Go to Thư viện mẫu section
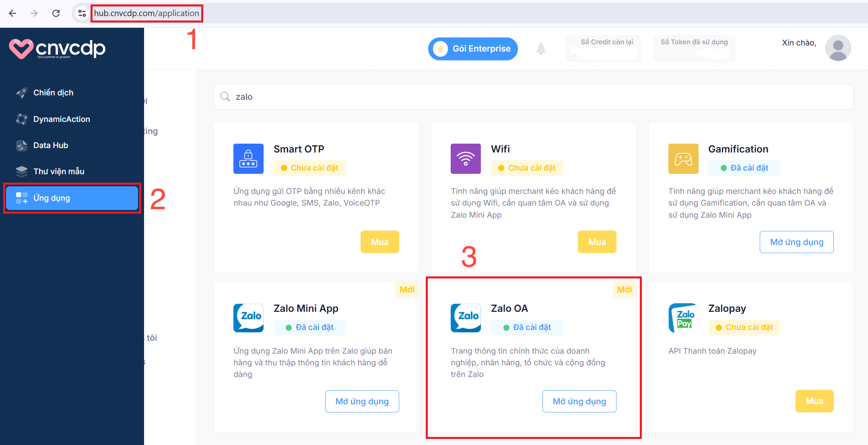868x445 pixels. pos(58,171)
